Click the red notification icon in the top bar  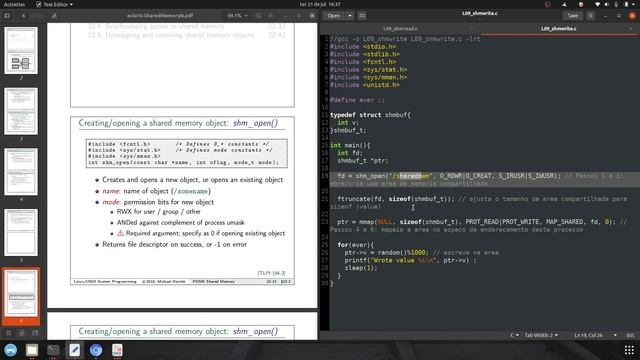pos(548,4)
